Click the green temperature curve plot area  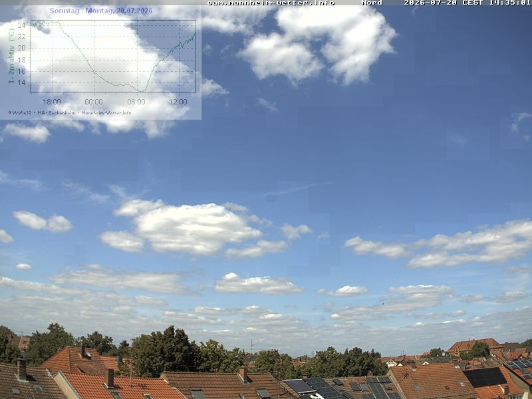pos(113,57)
